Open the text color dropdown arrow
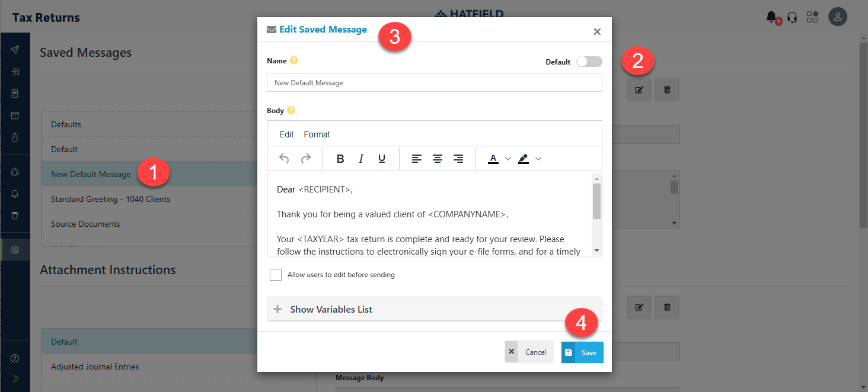 pos(508,159)
